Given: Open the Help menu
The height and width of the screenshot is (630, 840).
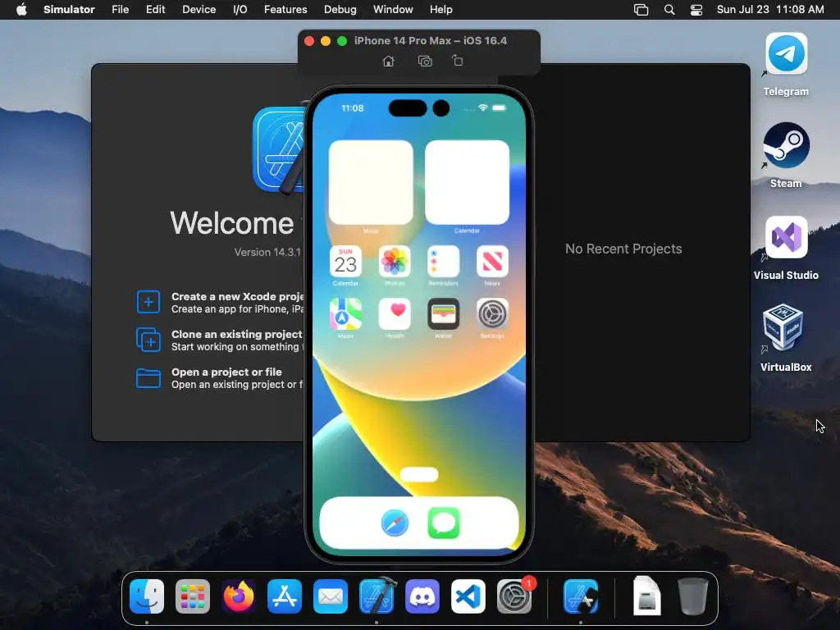Looking at the screenshot, I should click(441, 10).
